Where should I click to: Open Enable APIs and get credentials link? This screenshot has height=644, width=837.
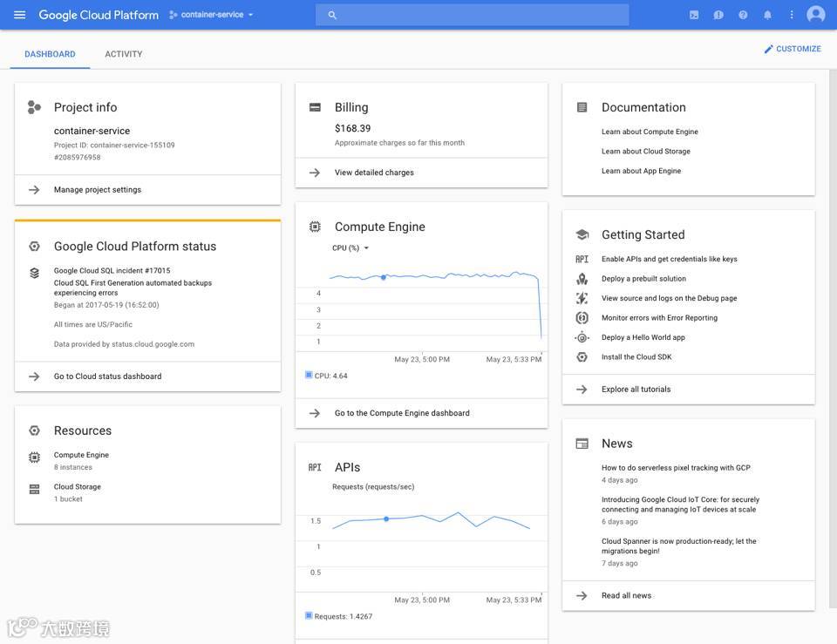pyautogui.click(x=670, y=260)
